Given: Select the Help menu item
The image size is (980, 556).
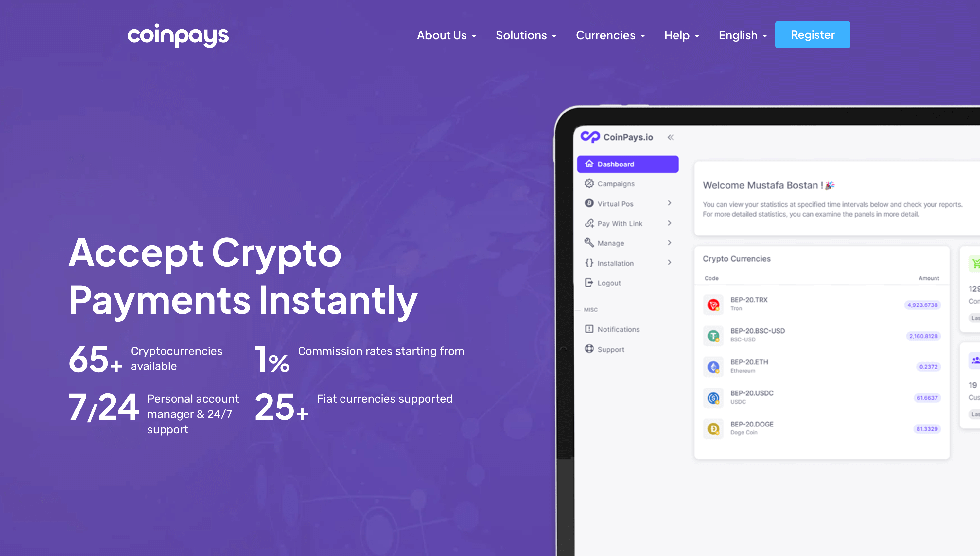Looking at the screenshot, I should (x=678, y=35).
